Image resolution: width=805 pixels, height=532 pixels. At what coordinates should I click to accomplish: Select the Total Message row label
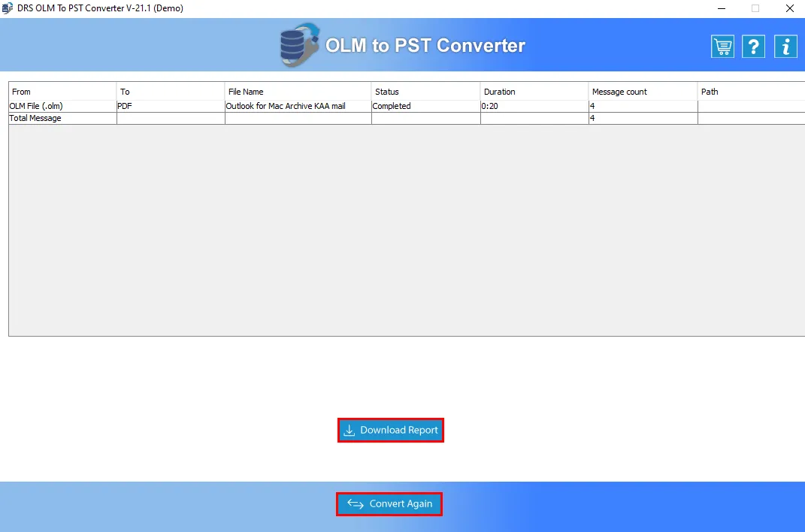pyautogui.click(x=62, y=118)
